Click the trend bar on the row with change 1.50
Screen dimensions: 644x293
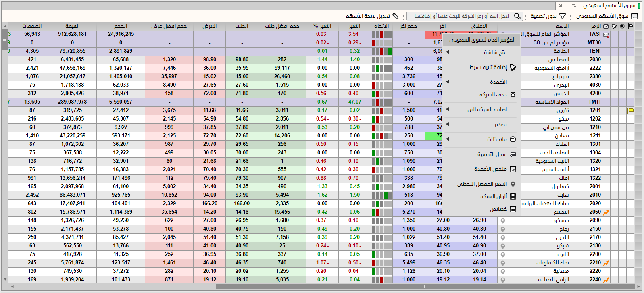tap(381, 195)
